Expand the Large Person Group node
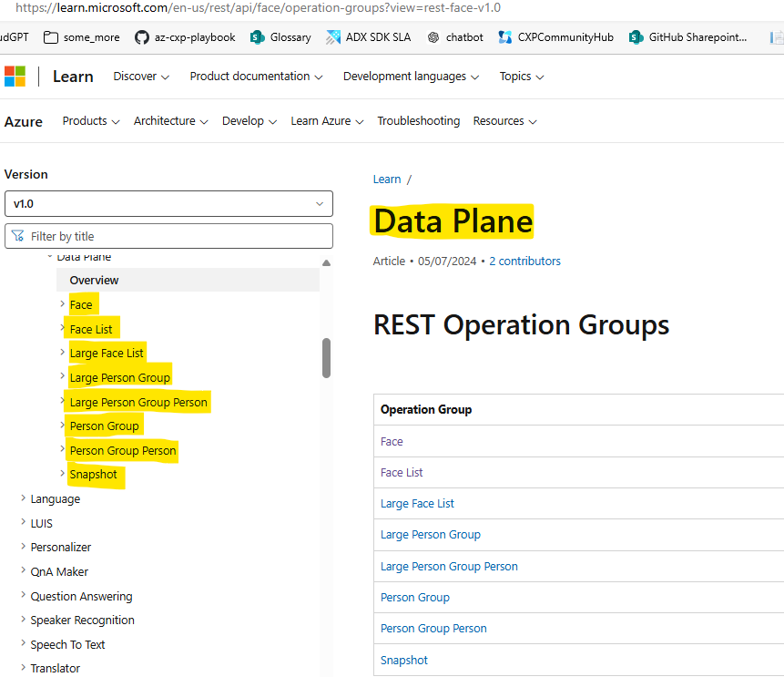The image size is (784, 677). click(x=63, y=376)
